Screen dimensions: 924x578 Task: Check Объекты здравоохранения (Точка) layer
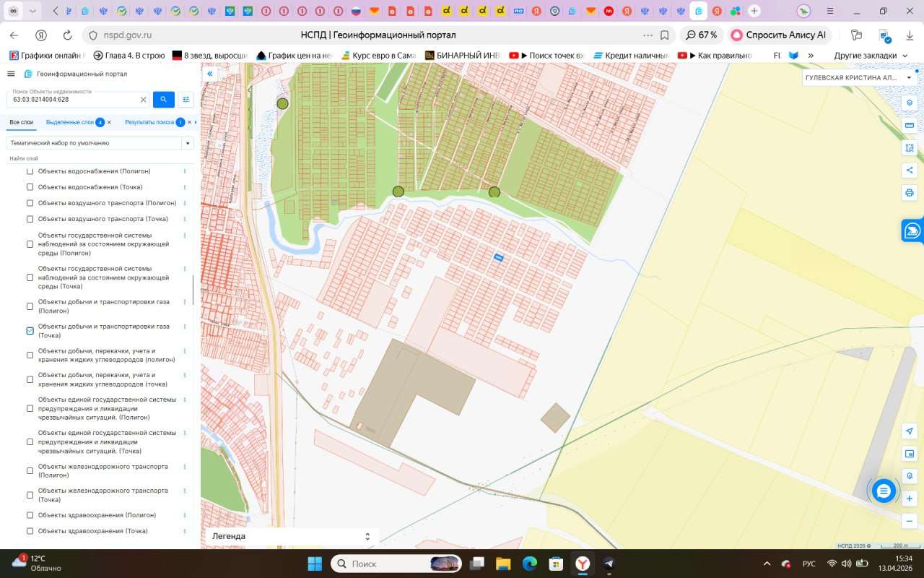pos(30,531)
